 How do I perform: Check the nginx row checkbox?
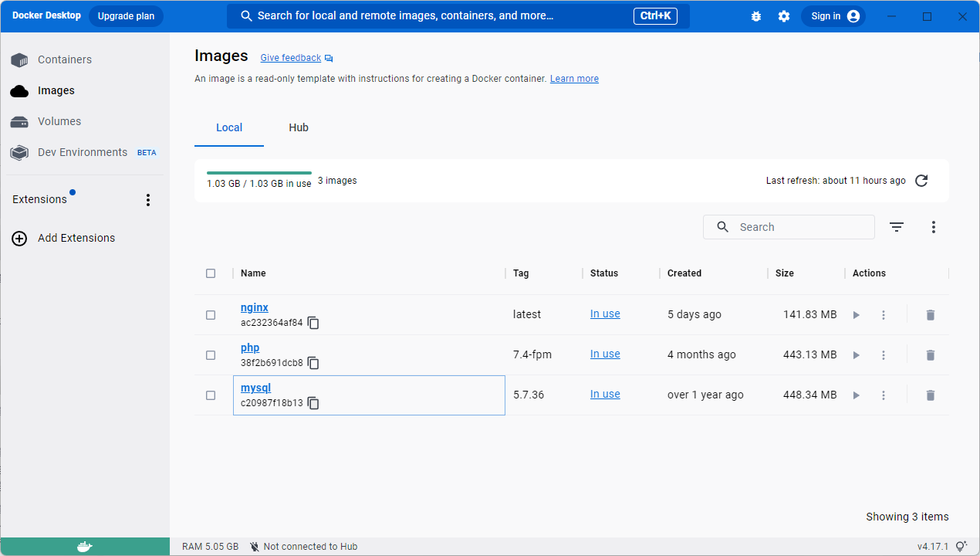click(x=211, y=315)
